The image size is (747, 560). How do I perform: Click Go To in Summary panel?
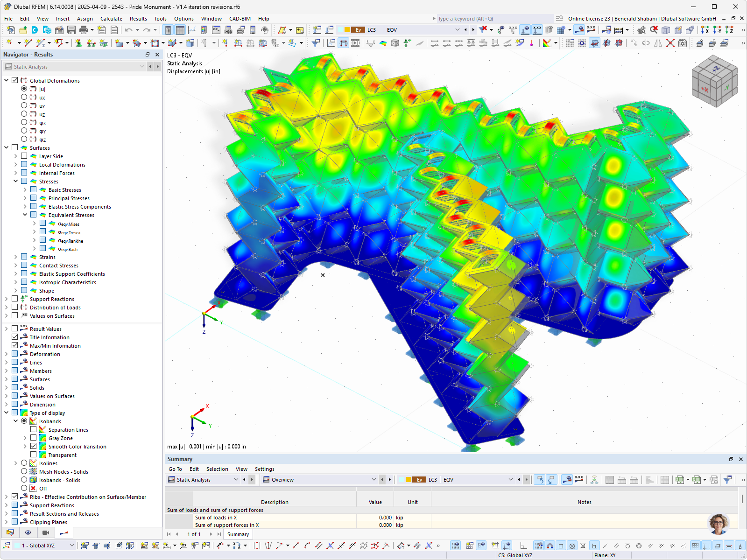(x=175, y=469)
